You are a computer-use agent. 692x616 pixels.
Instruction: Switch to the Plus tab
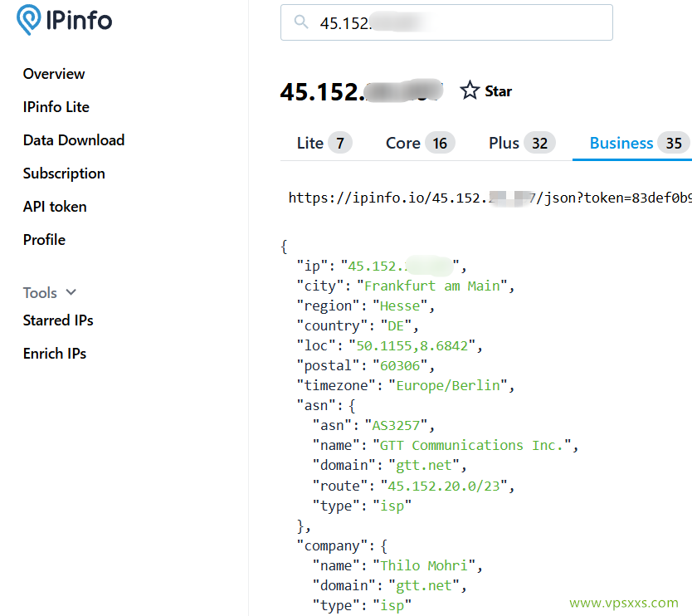click(522, 143)
